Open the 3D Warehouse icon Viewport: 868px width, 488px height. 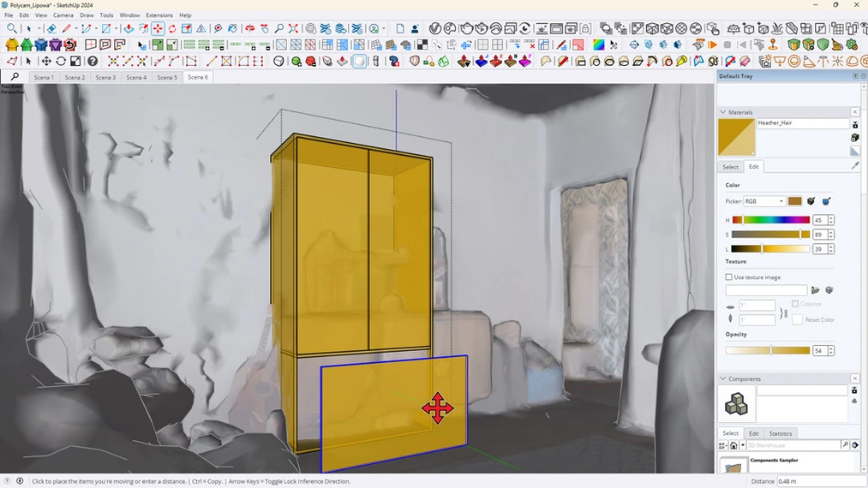311,28
